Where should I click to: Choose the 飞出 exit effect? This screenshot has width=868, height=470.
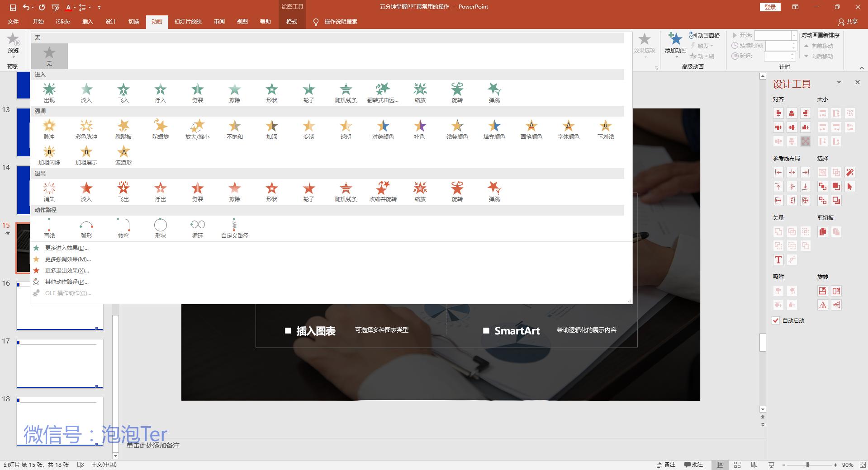(123, 192)
